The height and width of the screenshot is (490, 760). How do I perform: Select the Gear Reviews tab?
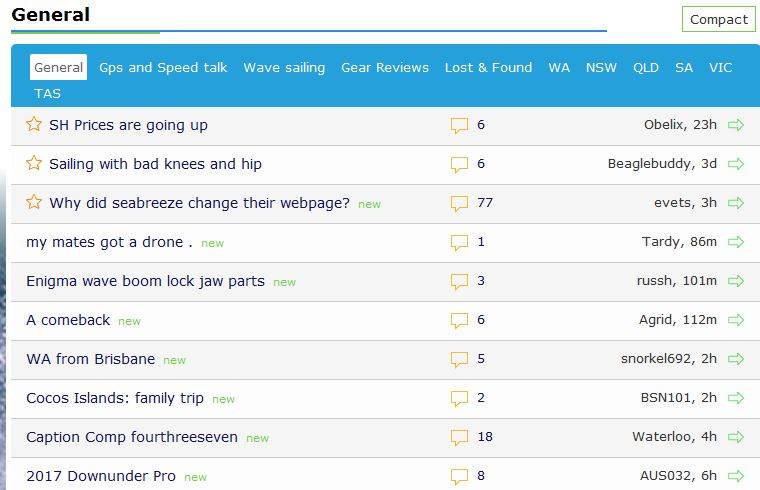(385, 68)
